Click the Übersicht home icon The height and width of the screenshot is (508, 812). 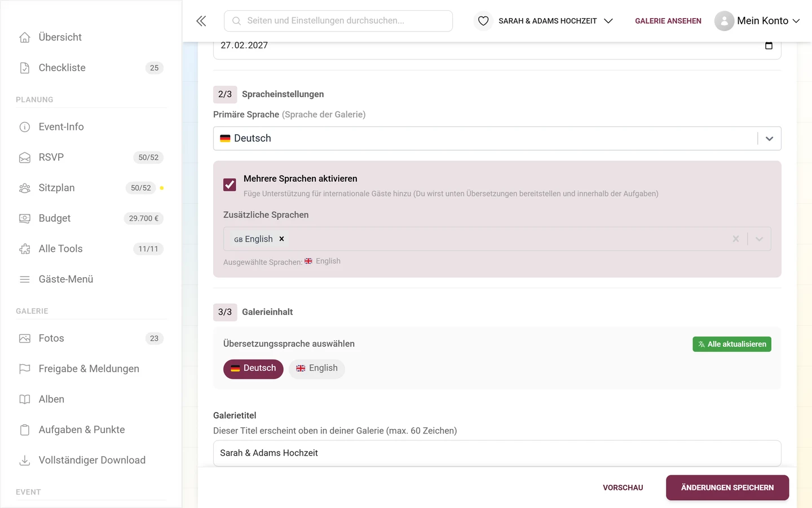(25, 37)
